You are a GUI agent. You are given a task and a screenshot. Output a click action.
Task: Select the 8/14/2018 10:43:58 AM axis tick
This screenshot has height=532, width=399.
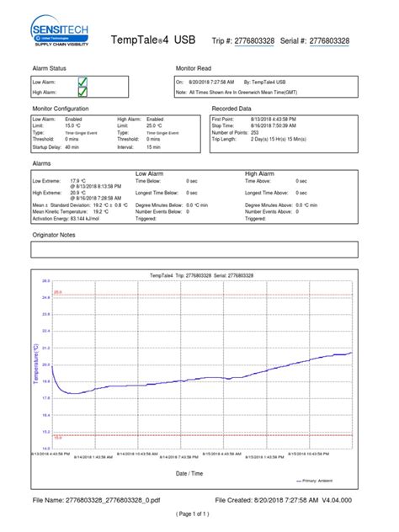click(x=137, y=454)
